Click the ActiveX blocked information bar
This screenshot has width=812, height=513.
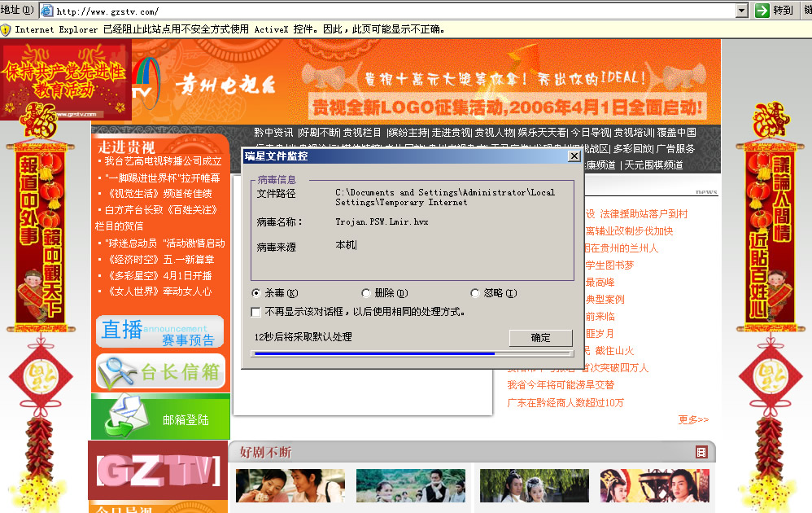406,29
